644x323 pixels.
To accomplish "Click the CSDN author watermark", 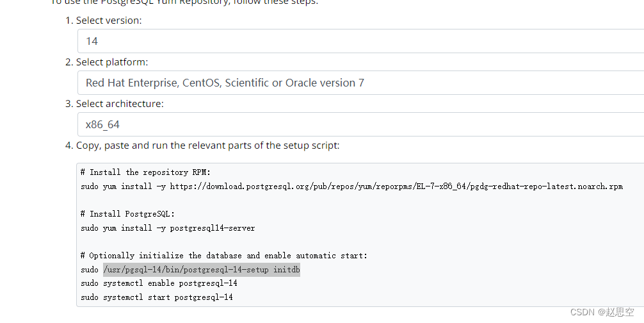I will tap(602, 312).
